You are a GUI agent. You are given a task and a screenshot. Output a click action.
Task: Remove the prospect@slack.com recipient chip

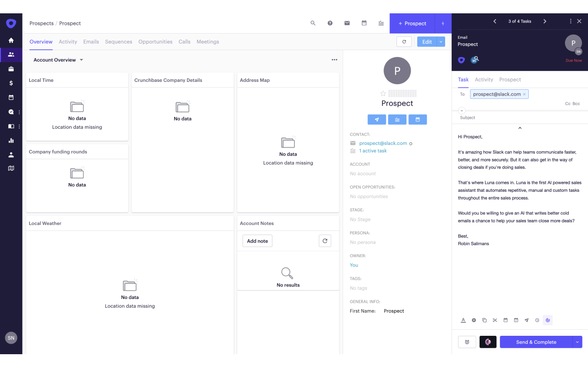pos(524,94)
